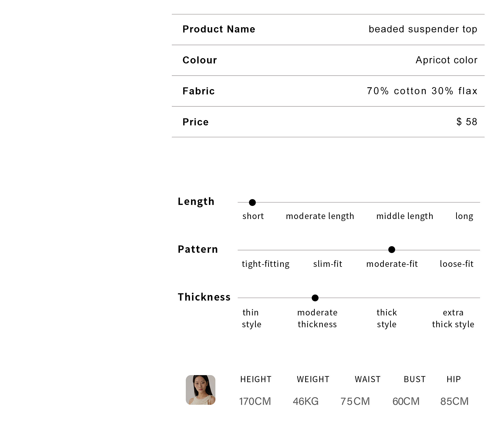This screenshot has width=504, height=436.
Task: Click the '$ 58' price value
Action: click(467, 122)
